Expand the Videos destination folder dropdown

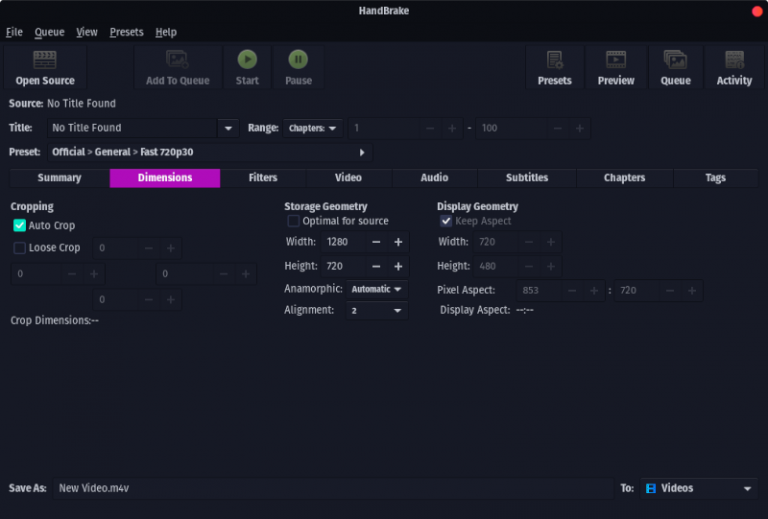698,488
